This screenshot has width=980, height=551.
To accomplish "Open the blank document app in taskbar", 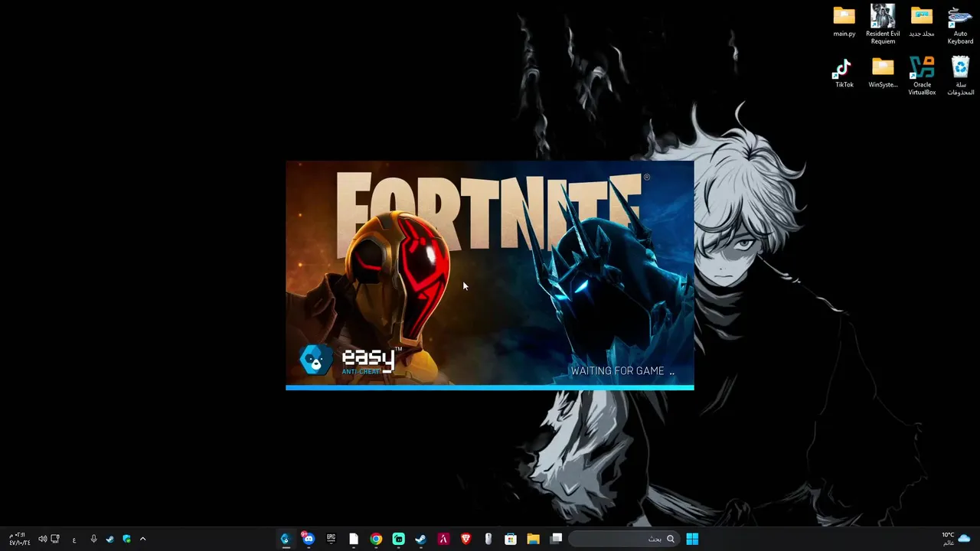I will point(354,539).
